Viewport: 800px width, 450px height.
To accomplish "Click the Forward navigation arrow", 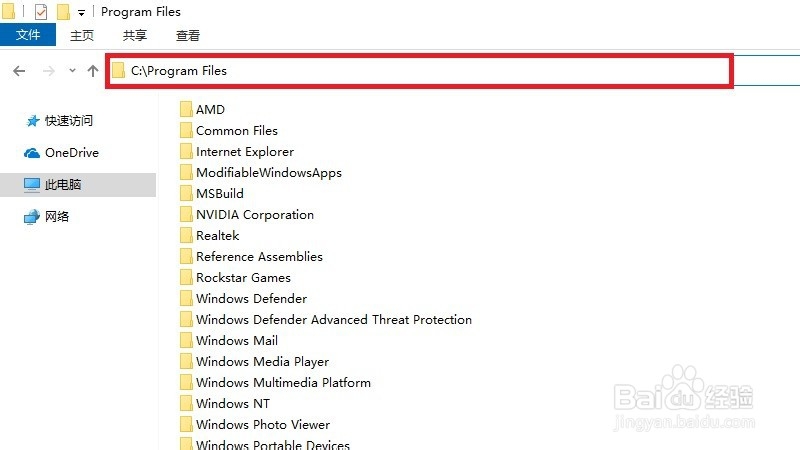I will (48, 71).
